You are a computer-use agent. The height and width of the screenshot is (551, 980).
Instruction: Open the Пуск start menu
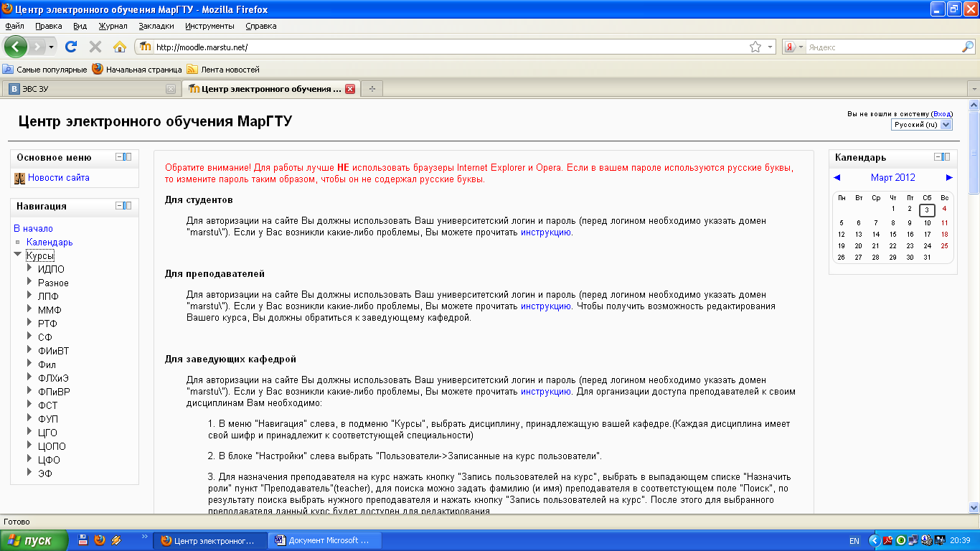(x=34, y=540)
